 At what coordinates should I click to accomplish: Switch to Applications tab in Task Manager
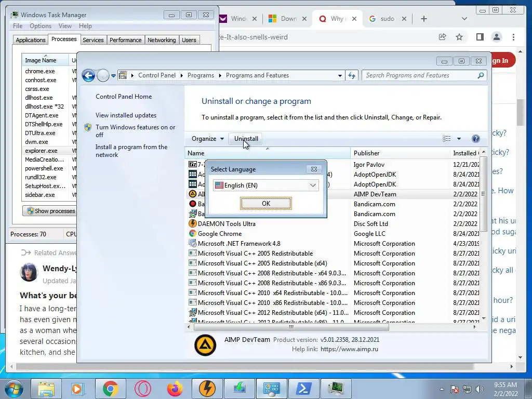[30, 40]
